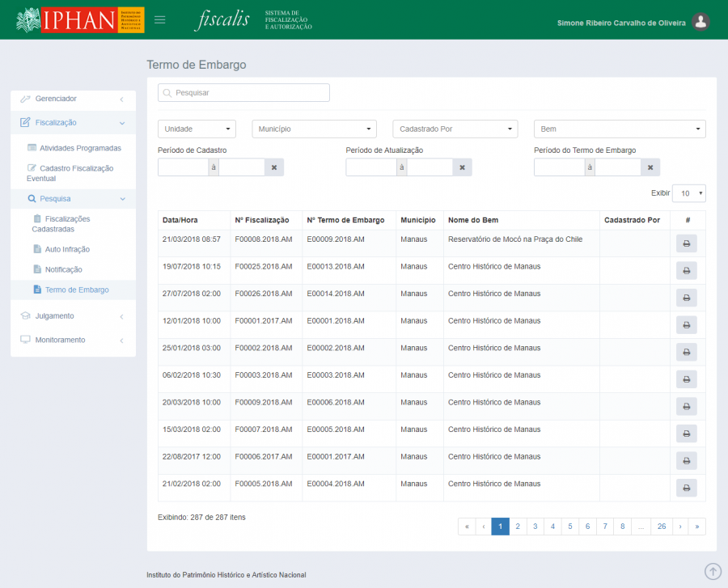
Task: Clear the Período de Cadastro date range
Action: (x=273, y=167)
